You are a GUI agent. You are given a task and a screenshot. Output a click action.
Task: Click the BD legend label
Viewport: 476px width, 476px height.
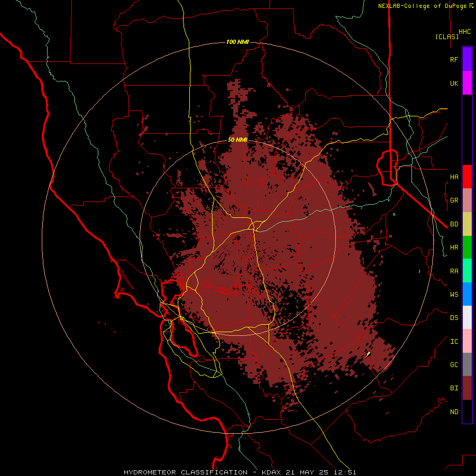click(x=454, y=224)
